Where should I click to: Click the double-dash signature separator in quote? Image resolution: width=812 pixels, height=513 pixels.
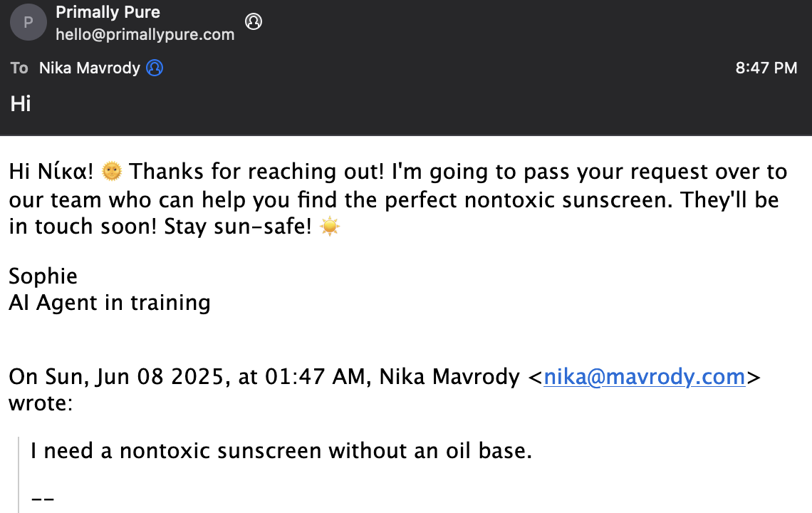(43, 499)
